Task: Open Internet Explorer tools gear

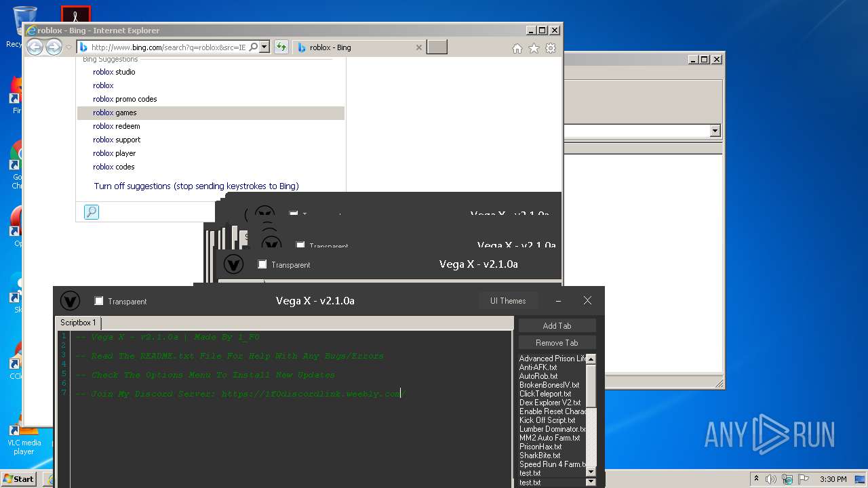Action: 551,48
